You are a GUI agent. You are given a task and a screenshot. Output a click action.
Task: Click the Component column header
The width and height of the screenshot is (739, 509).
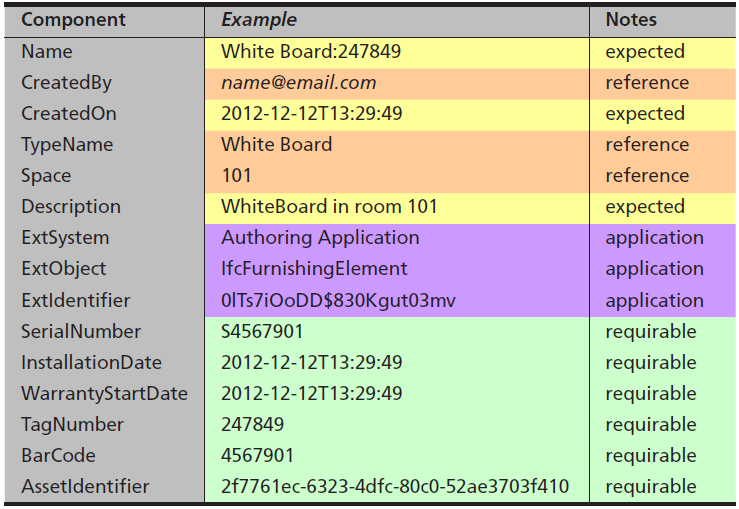click(74, 20)
